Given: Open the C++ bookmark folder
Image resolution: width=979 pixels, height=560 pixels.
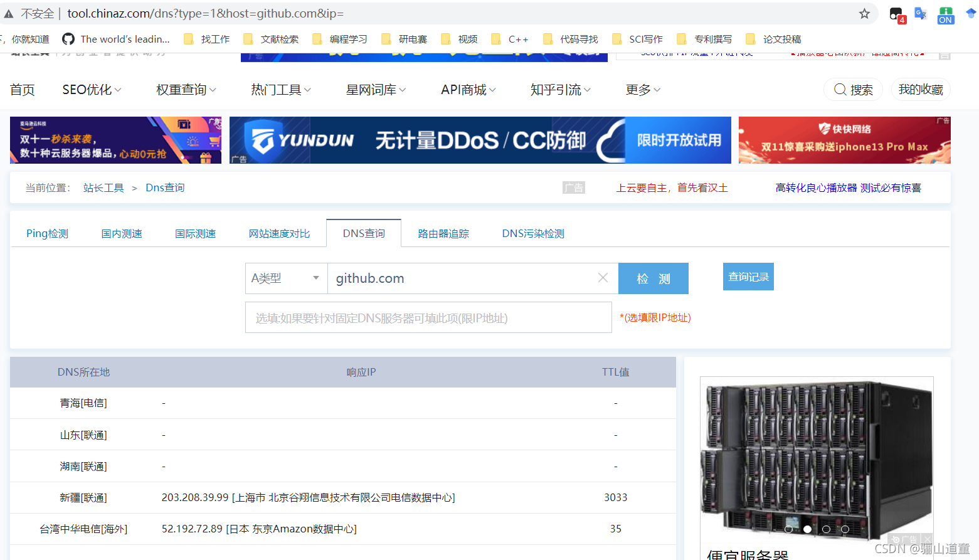Looking at the screenshot, I should (x=510, y=39).
